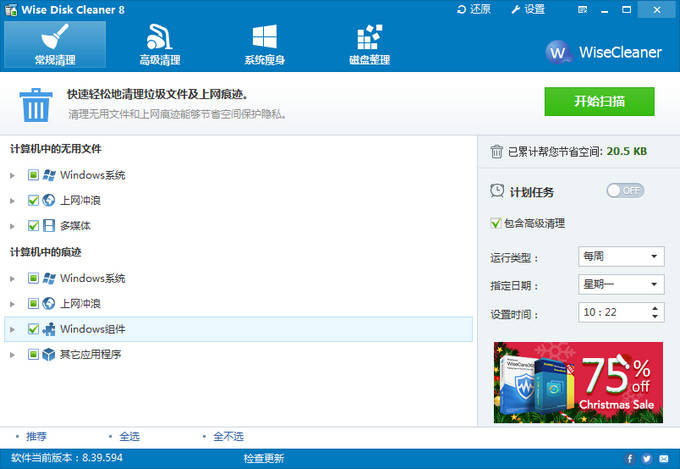The height and width of the screenshot is (469, 680).
Task: Click the Windows logo icon of 系统瘦身
Action: [265, 36]
